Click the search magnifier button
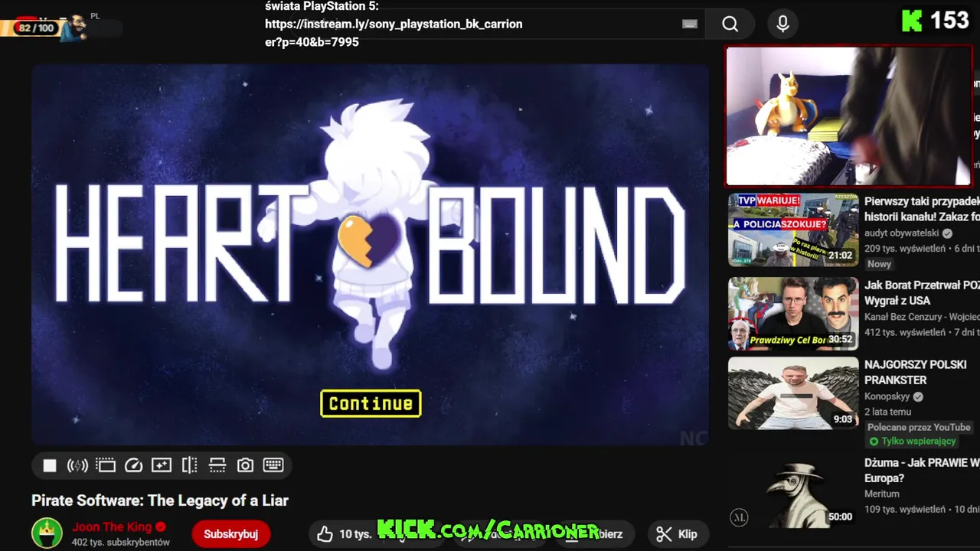The image size is (980, 551). click(730, 24)
